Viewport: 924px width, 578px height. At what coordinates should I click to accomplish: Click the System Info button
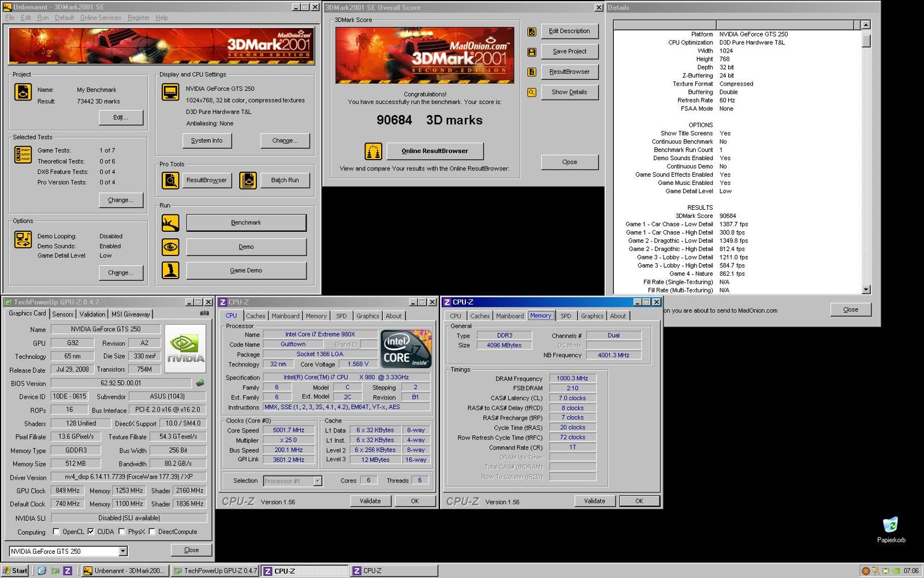point(207,140)
